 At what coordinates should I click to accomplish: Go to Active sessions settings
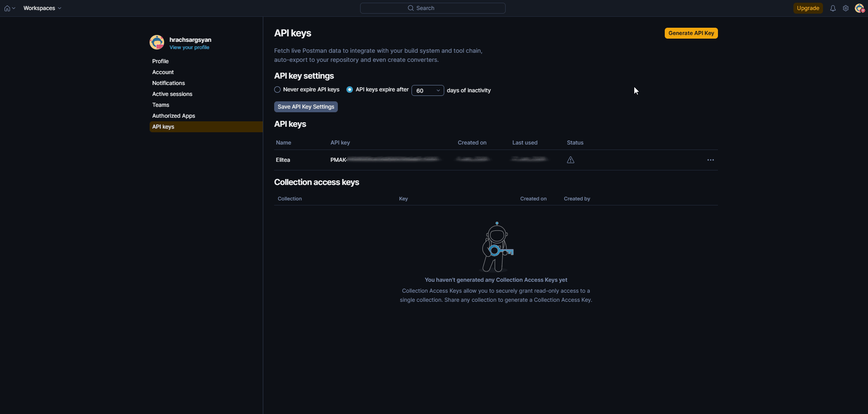172,94
